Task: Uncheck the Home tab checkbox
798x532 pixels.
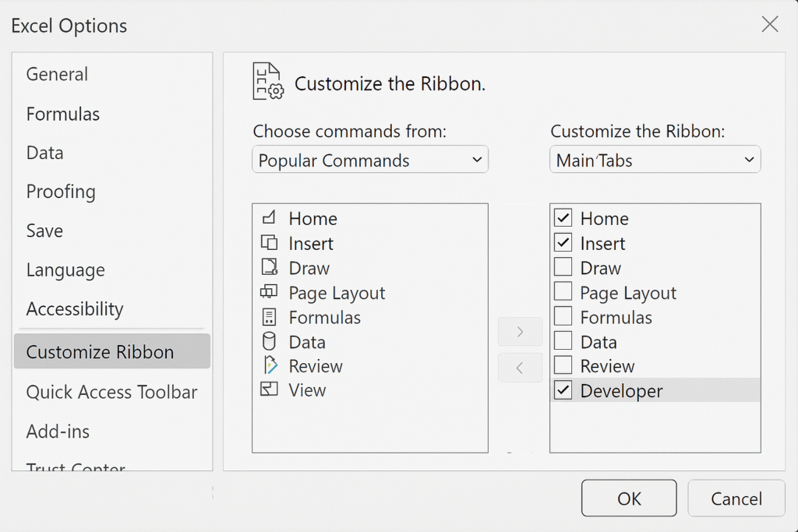Action: tap(563, 217)
